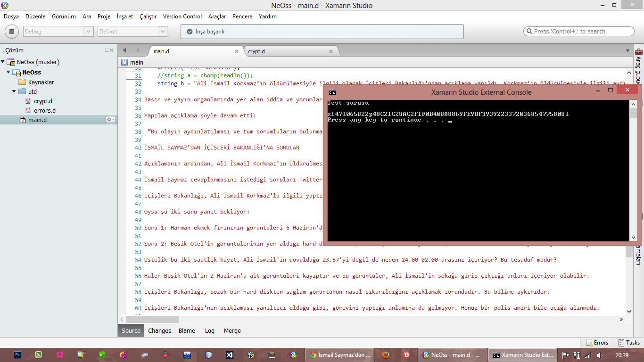The height and width of the screenshot is (362, 644).
Task: Switch to the Changes view
Action: 160,330
